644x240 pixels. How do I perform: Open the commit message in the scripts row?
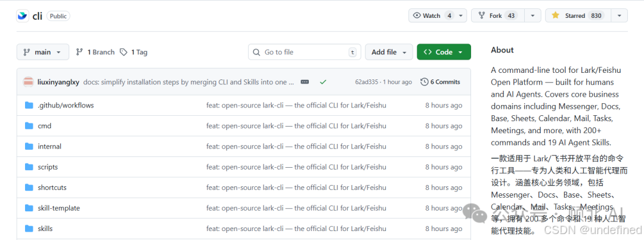[296, 167]
